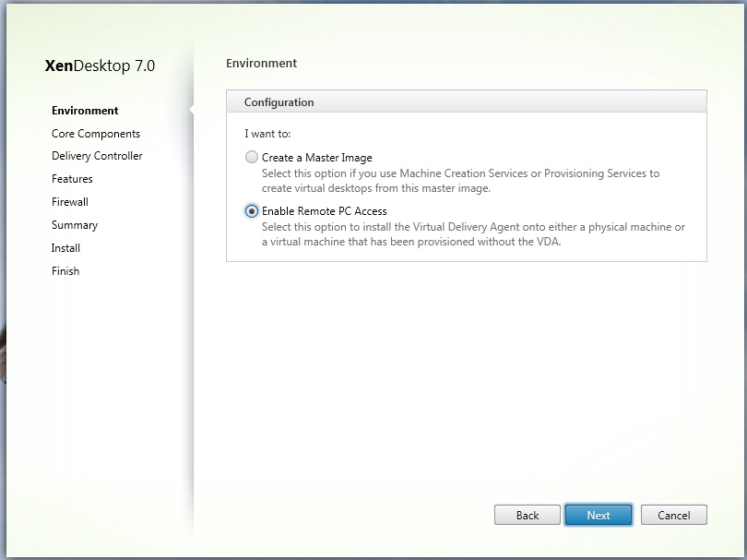Click the Virtual Delivery Agent description text

(x=472, y=234)
